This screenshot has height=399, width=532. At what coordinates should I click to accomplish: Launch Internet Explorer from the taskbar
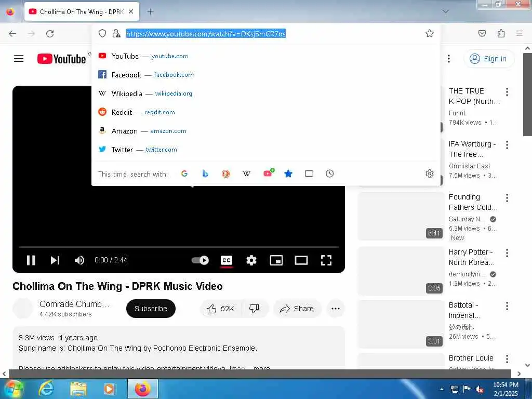[46, 389]
